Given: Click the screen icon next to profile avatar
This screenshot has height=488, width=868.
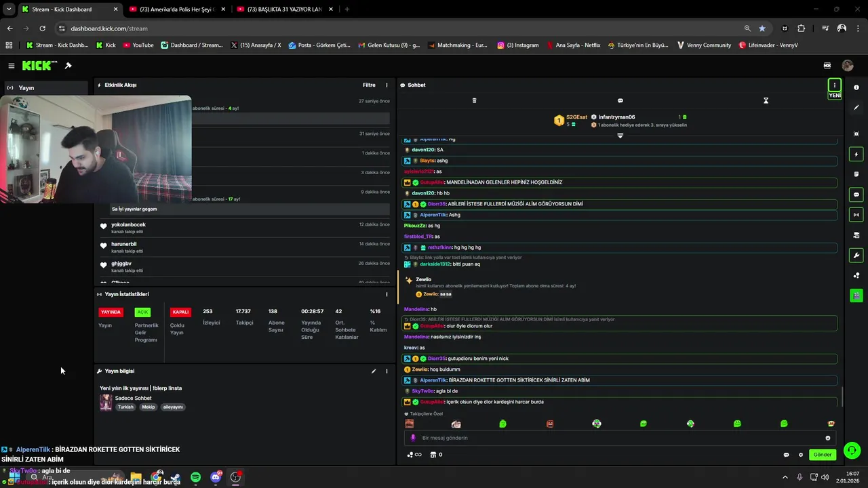Looking at the screenshot, I should [x=827, y=66].
